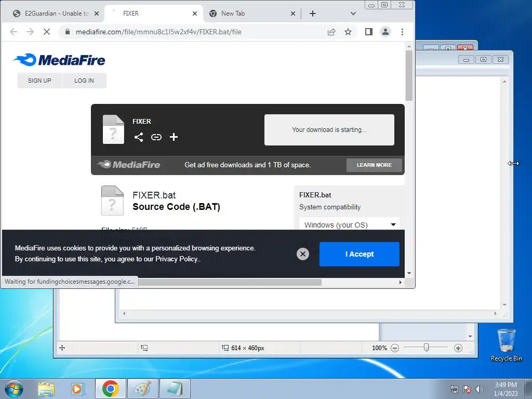Click the FIXER file icon in dark panel
This screenshot has width=532, height=399.
(x=113, y=129)
